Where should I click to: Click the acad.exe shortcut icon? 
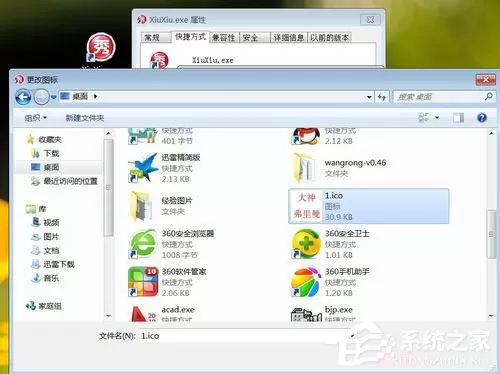coord(143,313)
